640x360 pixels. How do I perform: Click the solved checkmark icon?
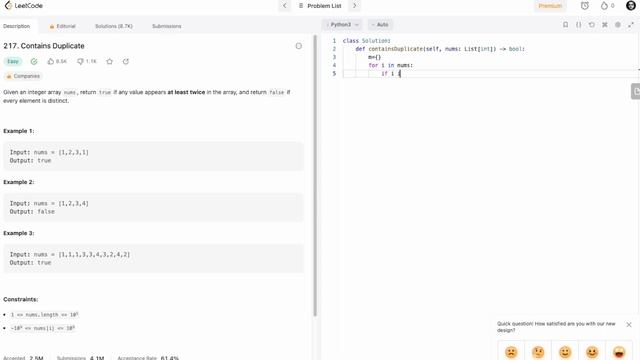(34, 61)
